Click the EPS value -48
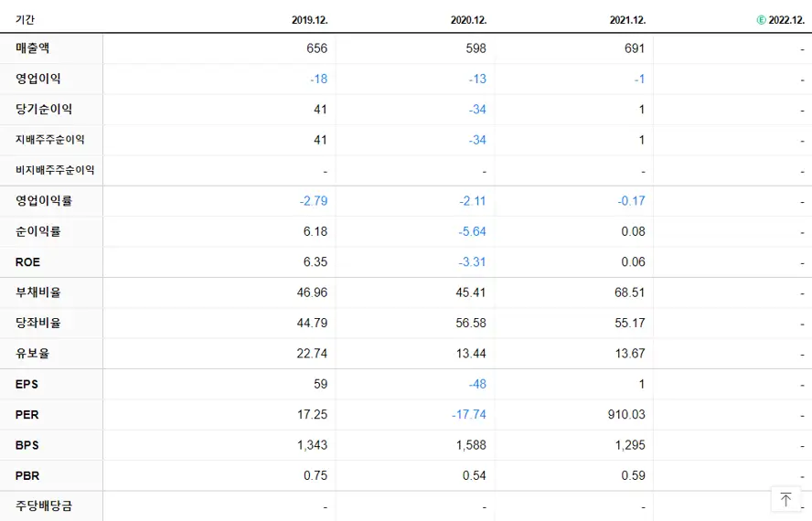Image resolution: width=812 pixels, height=521 pixels. click(x=478, y=385)
